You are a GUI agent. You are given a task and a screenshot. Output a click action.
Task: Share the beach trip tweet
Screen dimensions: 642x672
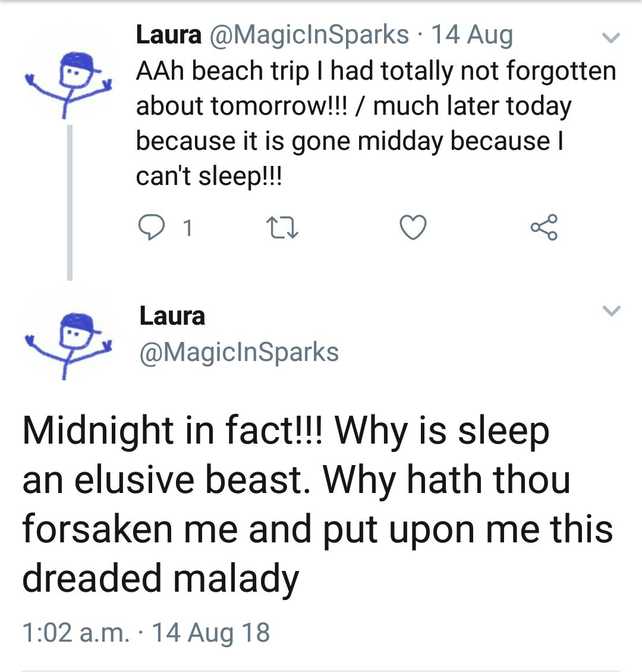pos(545,228)
